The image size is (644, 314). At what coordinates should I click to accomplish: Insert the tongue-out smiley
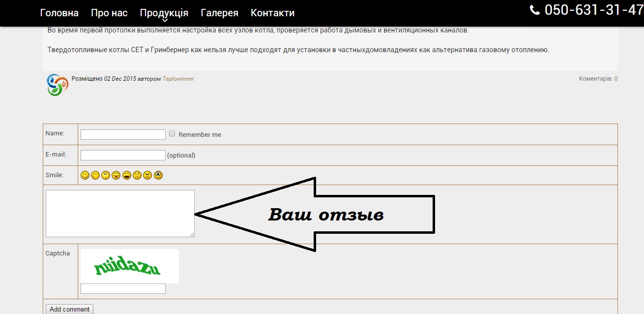pos(116,175)
